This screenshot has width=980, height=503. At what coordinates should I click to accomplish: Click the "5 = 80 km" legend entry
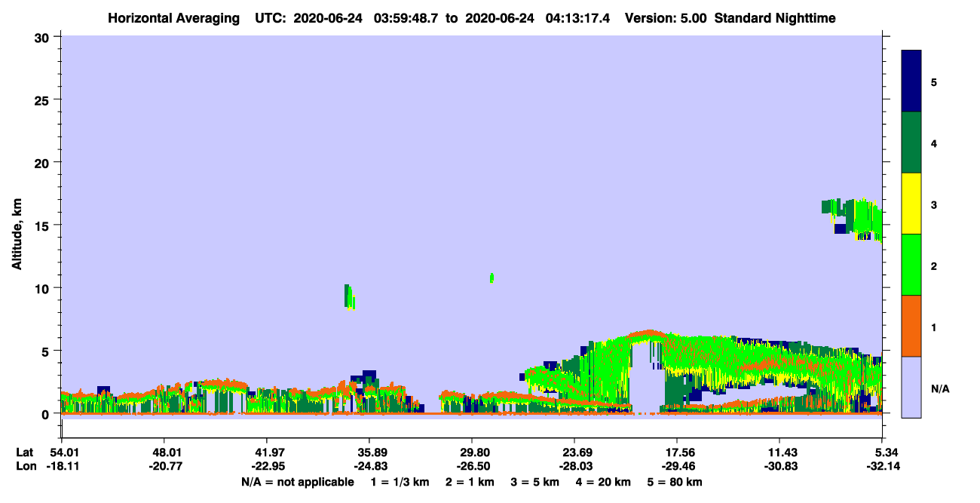click(x=675, y=482)
